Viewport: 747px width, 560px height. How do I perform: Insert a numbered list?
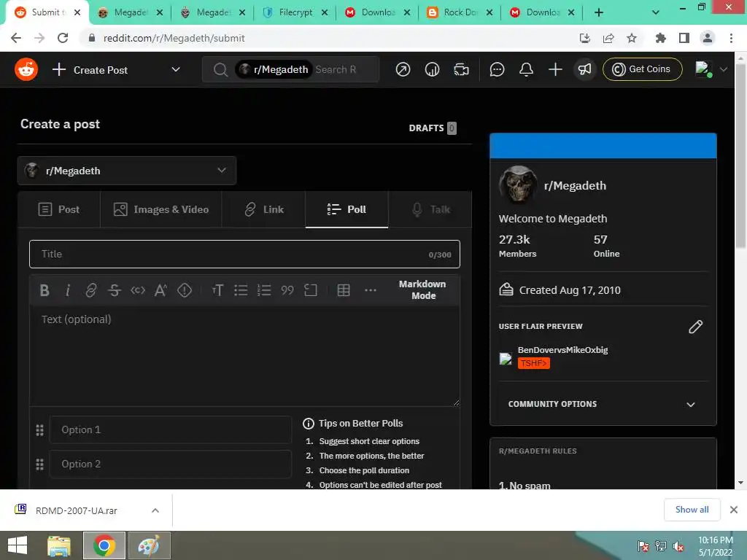[x=264, y=290]
